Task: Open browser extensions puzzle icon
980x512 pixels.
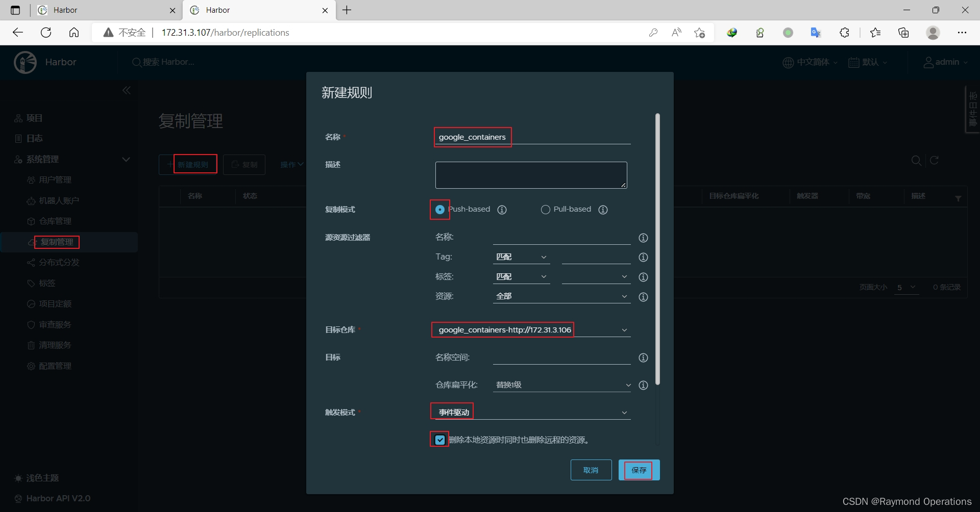Action: tap(844, 33)
